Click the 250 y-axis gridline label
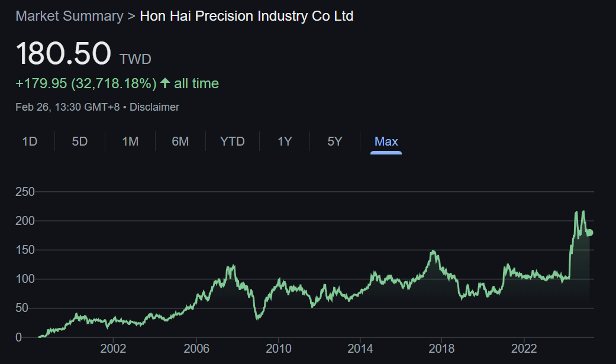 point(25,192)
